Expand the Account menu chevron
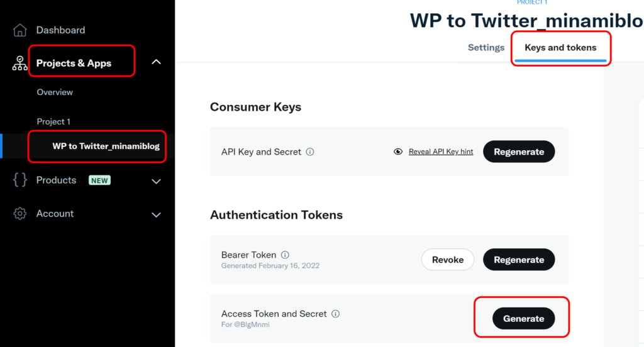The image size is (644, 347). [x=156, y=215]
